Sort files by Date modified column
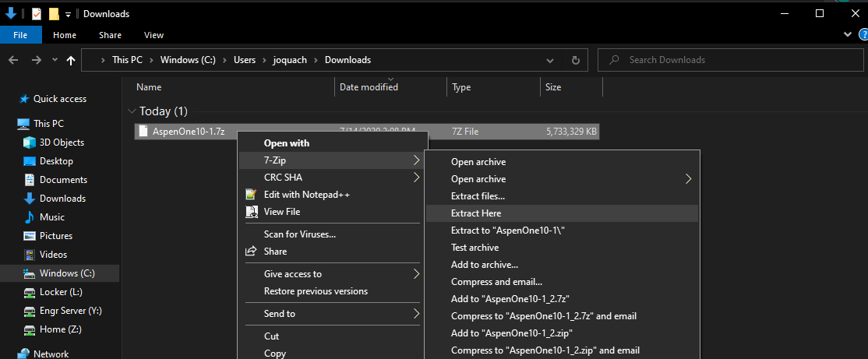The height and width of the screenshot is (359, 868). point(369,87)
